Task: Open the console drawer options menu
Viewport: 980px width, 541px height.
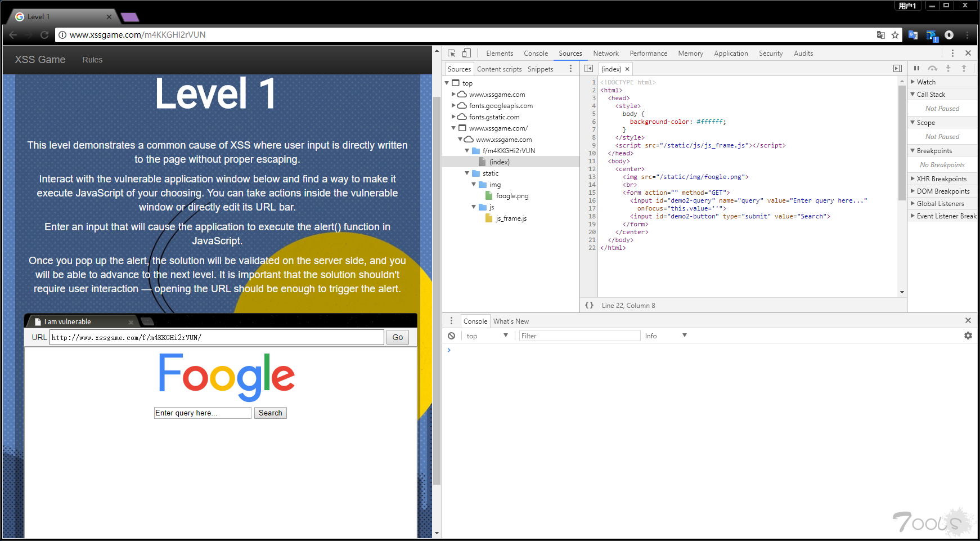Action: coord(451,320)
